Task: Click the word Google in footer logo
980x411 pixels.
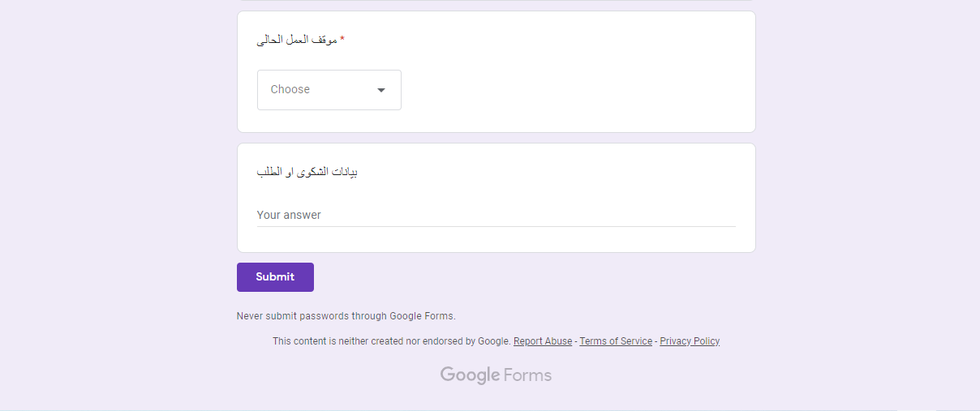Action: coord(470,375)
